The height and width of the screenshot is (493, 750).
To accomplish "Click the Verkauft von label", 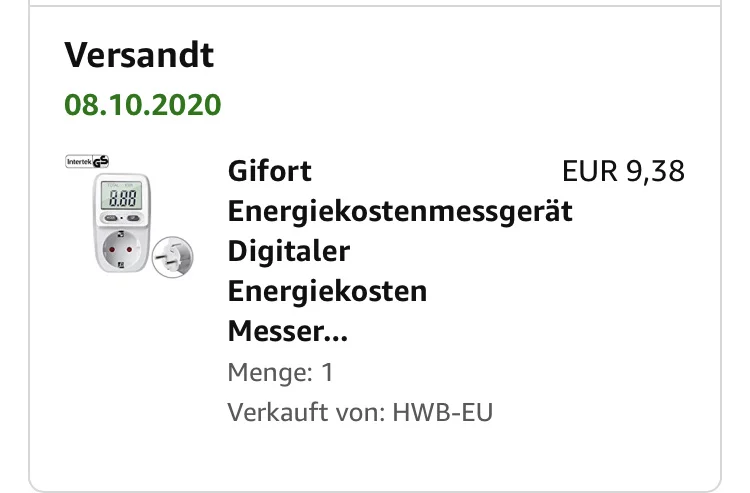I will pyautogui.click(x=306, y=412).
